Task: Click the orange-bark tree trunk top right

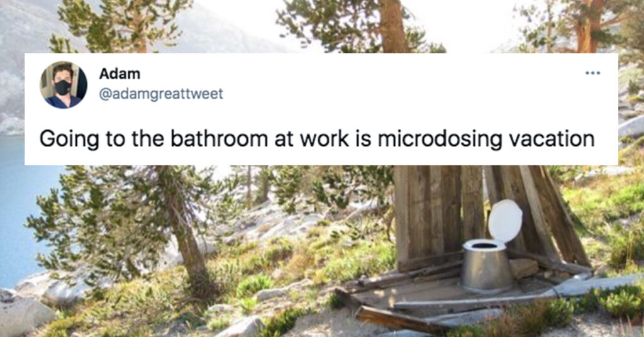Action: (586, 26)
